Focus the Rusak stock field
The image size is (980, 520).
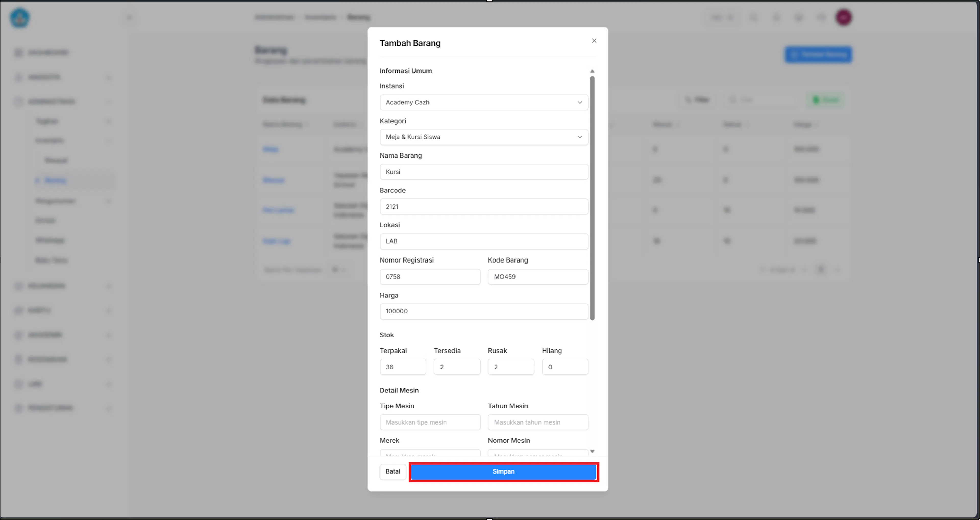coord(511,367)
